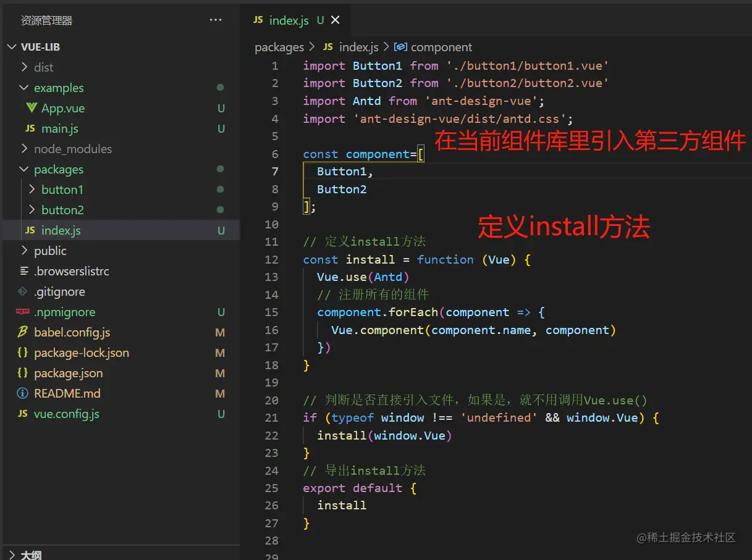The width and height of the screenshot is (752, 560).
Task: Click 'const install' declaration on line 12
Action: pyautogui.click(x=349, y=259)
